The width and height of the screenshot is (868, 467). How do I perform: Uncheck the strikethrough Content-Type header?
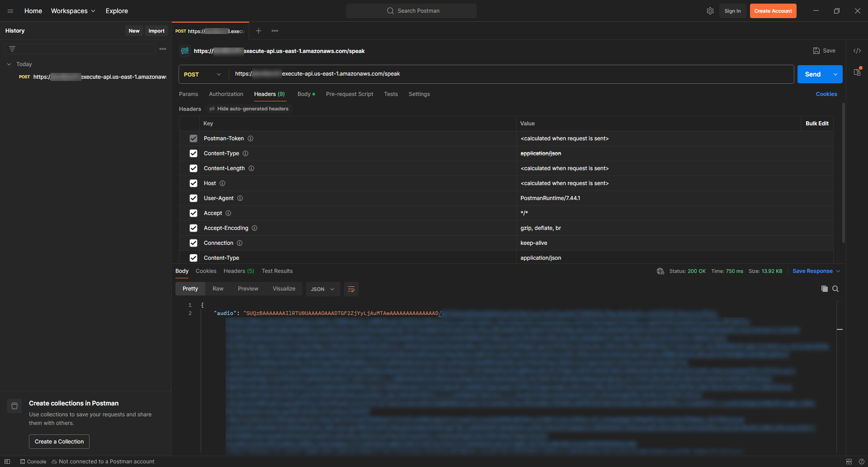[x=193, y=153]
